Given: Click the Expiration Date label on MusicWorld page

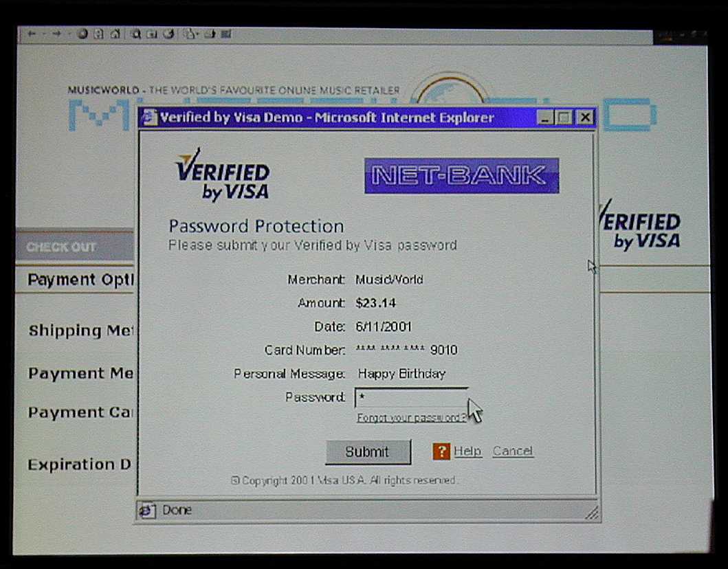Looking at the screenshot, I should [x=80, y=465].
